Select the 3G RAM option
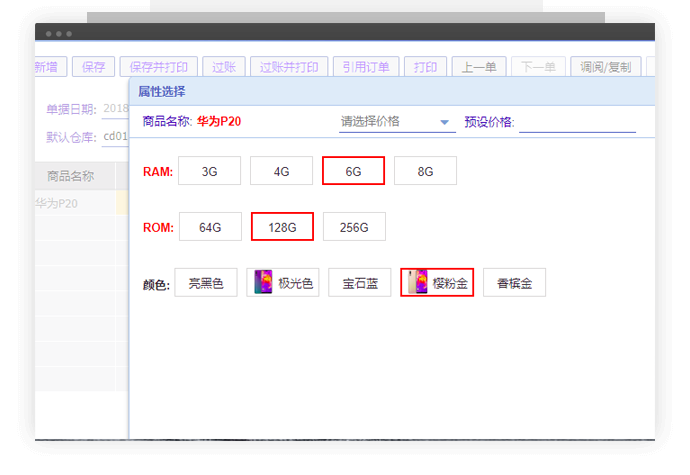690x475 pixels. click(209, 171)
